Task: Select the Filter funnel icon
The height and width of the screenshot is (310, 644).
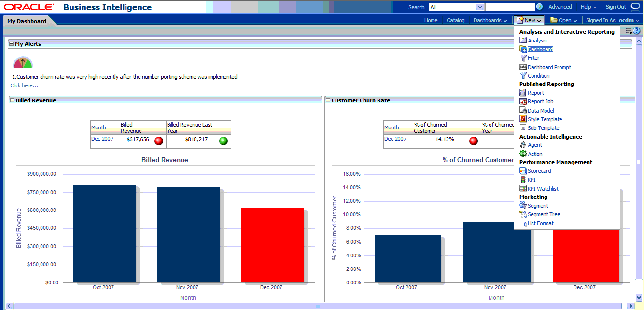Action: pyautogui.click(x=523, y=58)
